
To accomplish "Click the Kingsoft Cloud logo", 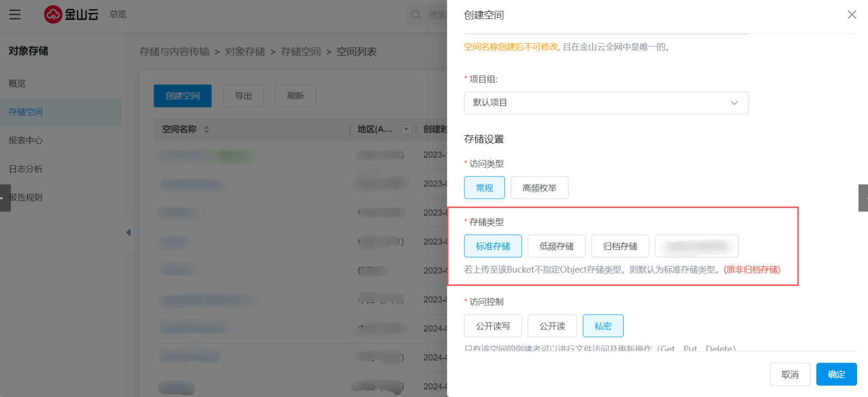I will (71, 14).
